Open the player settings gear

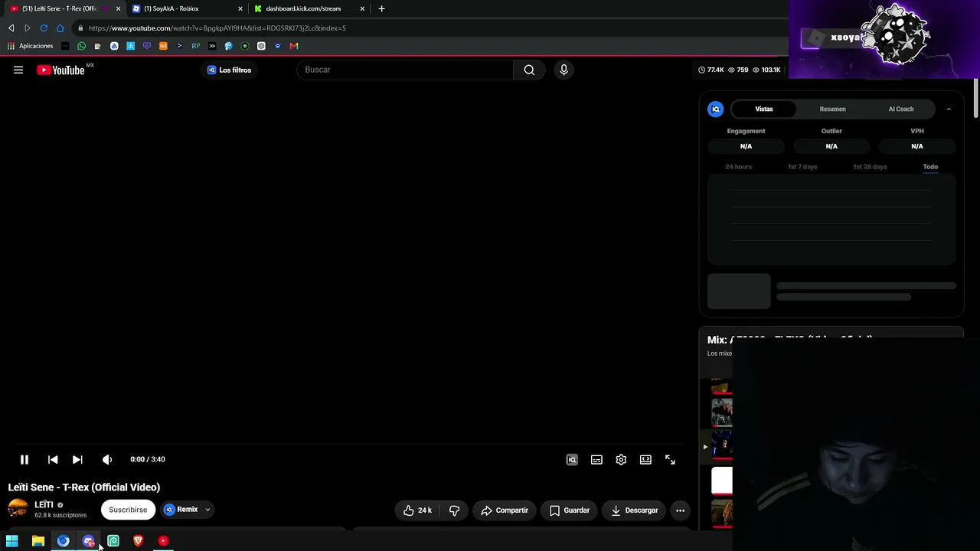pos(621,460)
